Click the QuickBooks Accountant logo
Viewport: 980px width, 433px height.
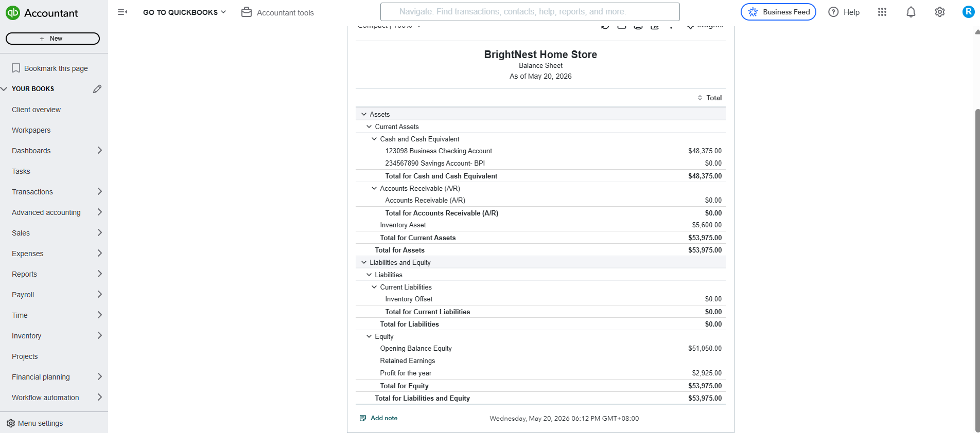pyautogui.click(x=42, y=13)
